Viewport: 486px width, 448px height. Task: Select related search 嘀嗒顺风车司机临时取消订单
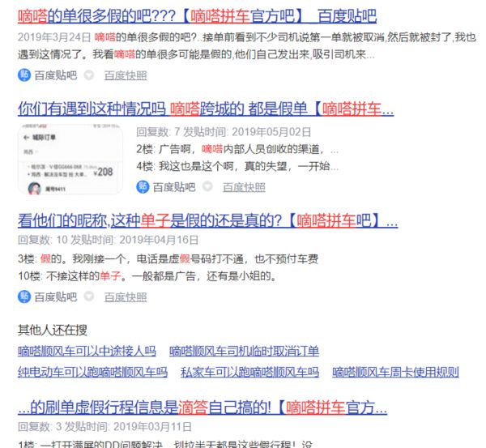point(244,351)
